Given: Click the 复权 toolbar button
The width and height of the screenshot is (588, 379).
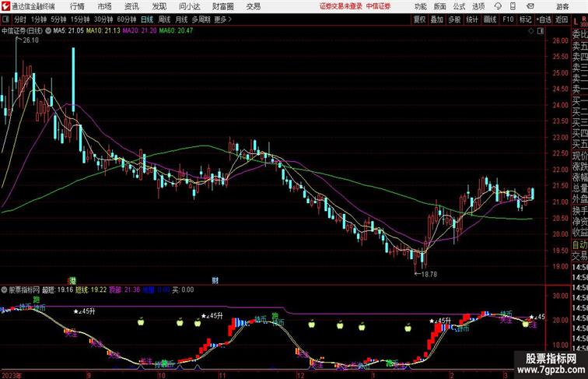Looking at the screenshot, I should (420, 19).
